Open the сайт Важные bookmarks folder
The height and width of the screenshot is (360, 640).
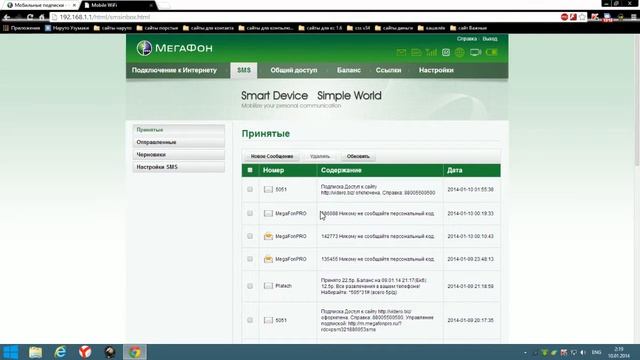(468, 28)
